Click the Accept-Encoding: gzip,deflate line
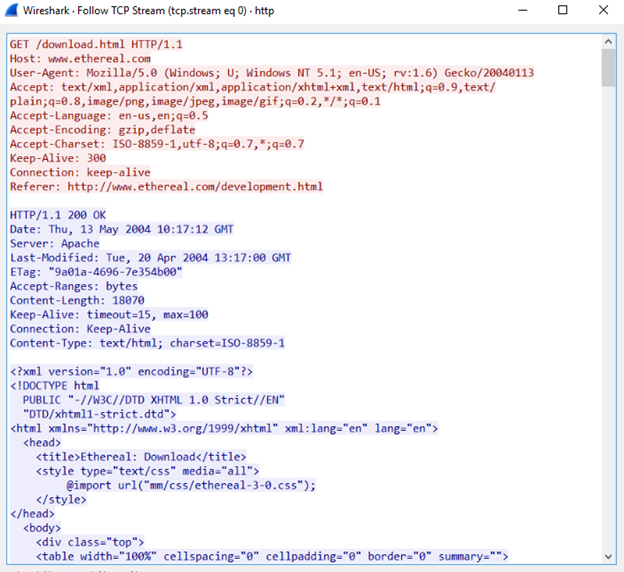The height and width of the screenshot is (572, 624). 102,130
